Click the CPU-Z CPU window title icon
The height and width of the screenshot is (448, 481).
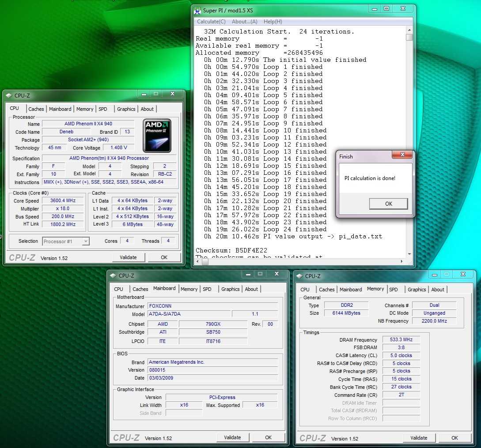[x=8, y=96]
